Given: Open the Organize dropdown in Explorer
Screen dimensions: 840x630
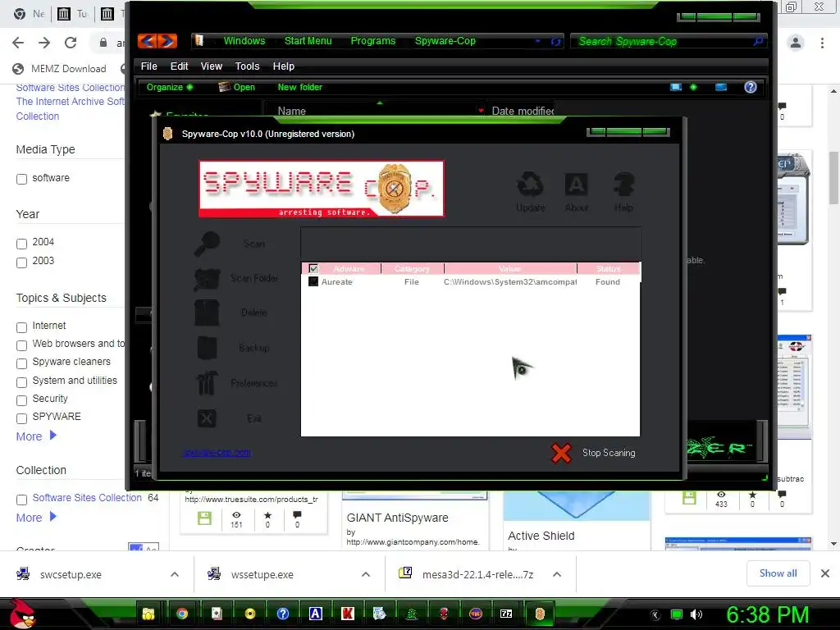Looking at the screenshot, I should (x=169, y=87).
